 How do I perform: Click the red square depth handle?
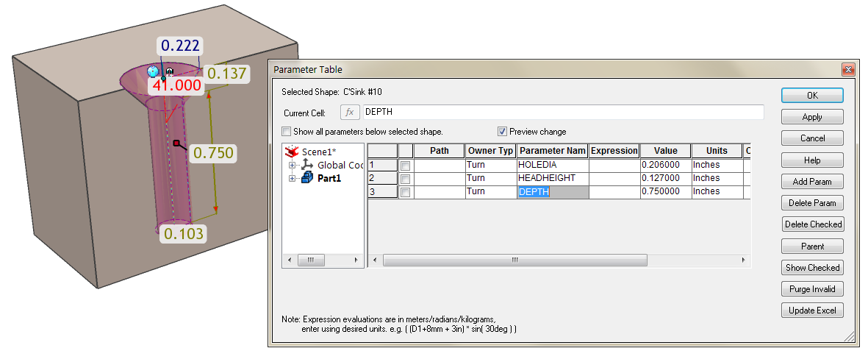click(176, 143)
